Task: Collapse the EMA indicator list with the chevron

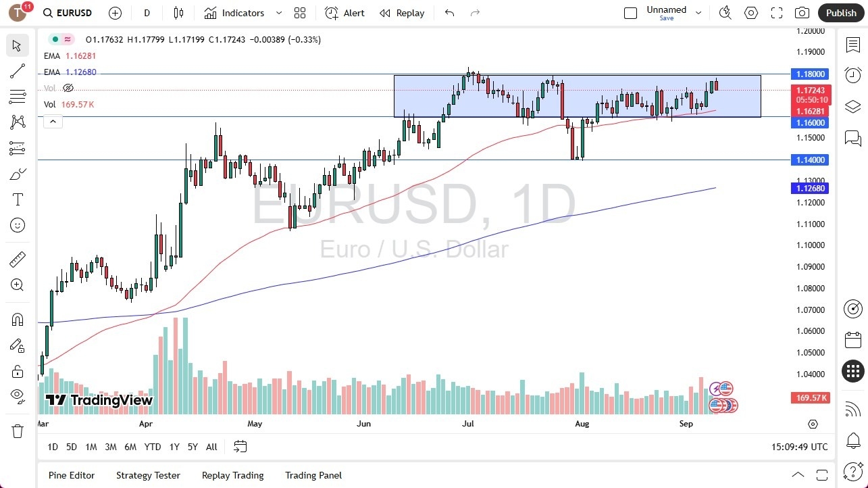Action: pyautogui.click(x=53, y=121)
